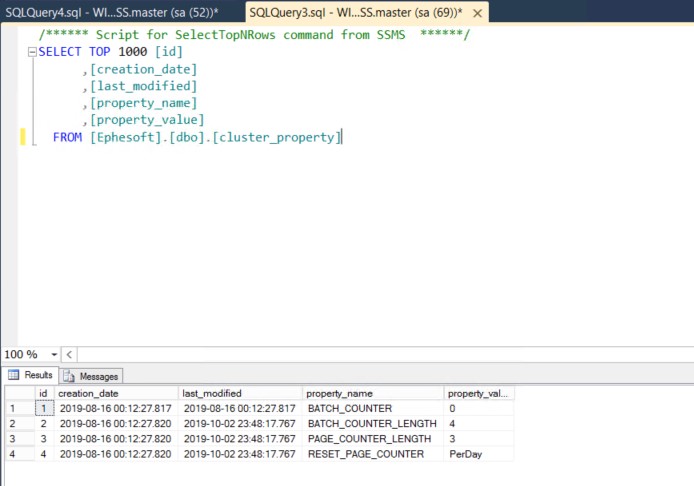Click 1000 in the TOP clause
694x486 pixels.
pos(132,52)
